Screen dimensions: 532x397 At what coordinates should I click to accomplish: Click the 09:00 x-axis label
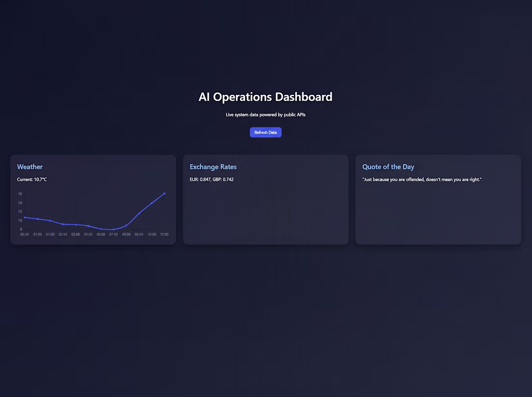pos(139,235)
